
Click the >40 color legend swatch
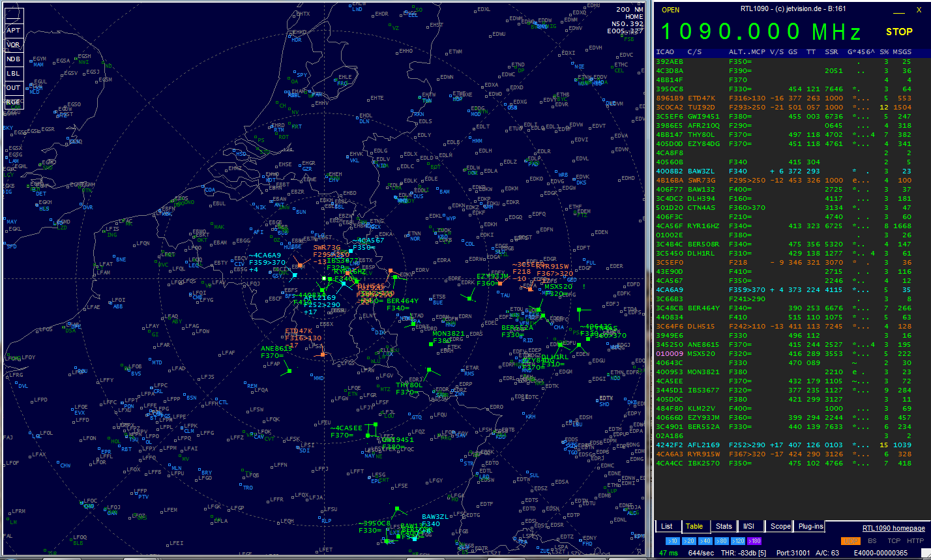tap(705, 541)
